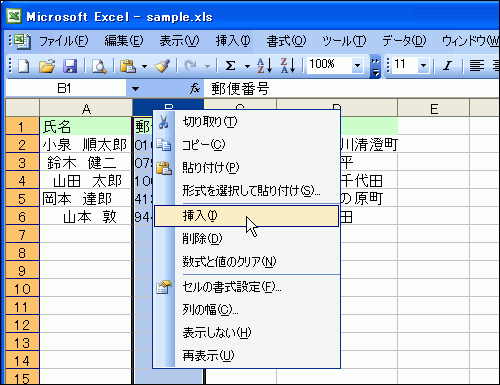Open the AutoSum functions dropdown arrow

(247, 66)
